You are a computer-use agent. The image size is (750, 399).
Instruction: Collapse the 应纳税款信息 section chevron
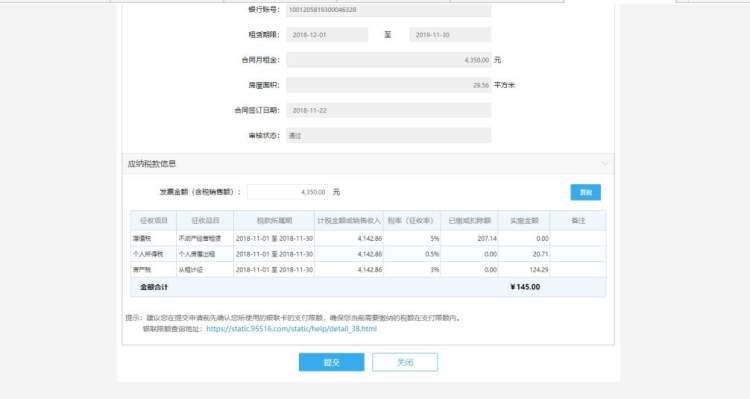(x=605, y=164)
